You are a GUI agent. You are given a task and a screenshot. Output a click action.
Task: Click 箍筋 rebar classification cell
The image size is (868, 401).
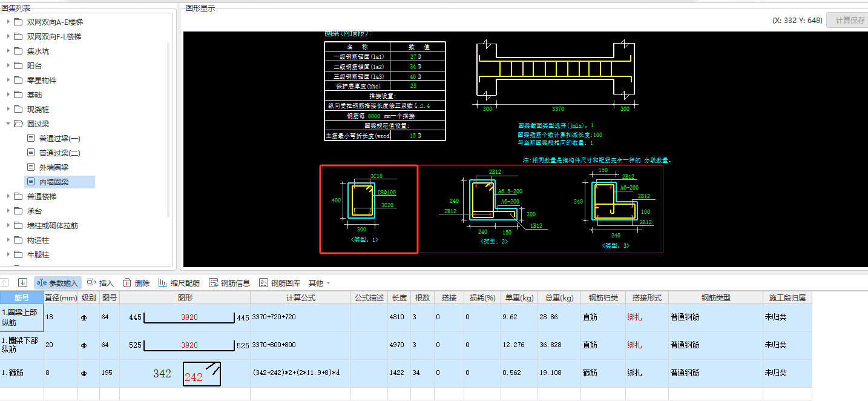pyautogui.click(x=603, y=373)
